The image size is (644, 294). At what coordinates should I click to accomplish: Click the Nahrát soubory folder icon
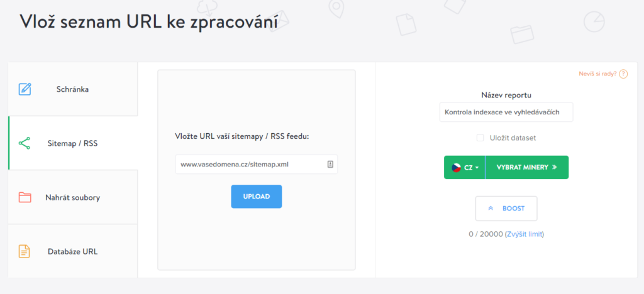click(25, 197)
